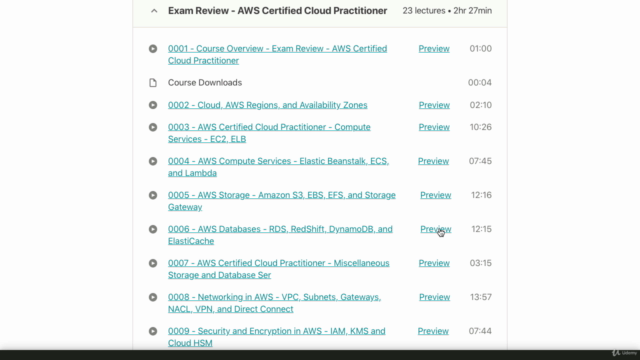
Task: Preview lecture 0006 AWS Databases
Action: pos(436,229)
